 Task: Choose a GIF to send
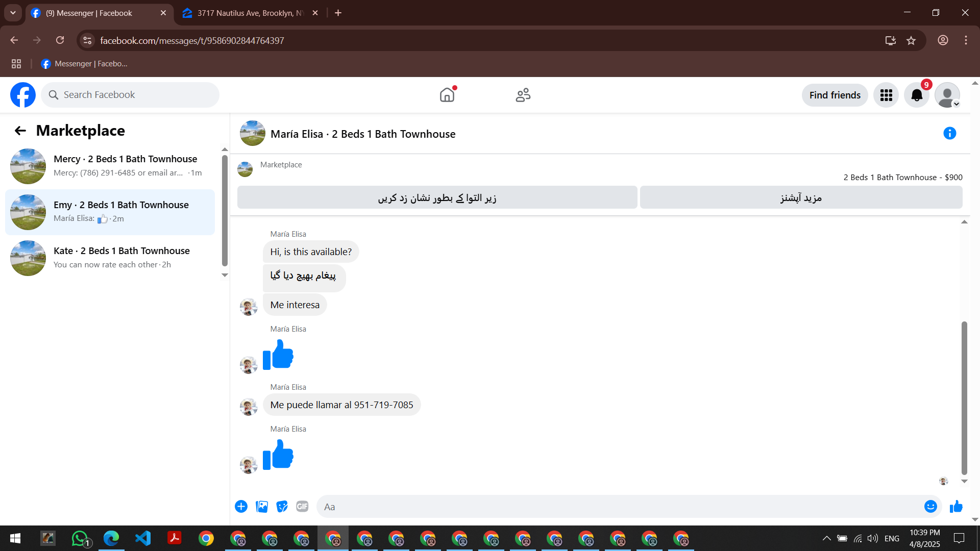coord(302,507)
